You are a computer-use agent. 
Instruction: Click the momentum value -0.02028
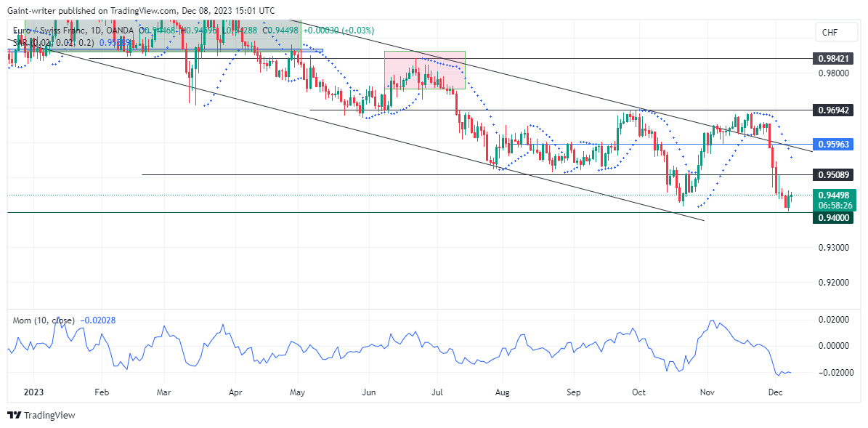[98, 320]
